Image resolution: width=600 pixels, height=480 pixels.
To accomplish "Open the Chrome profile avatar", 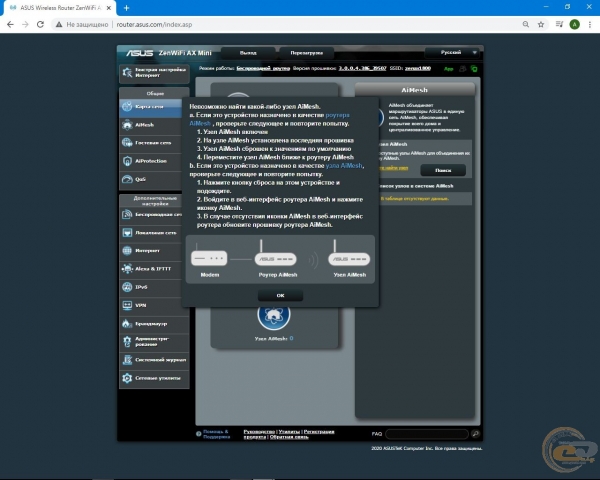I will point(574,24).
